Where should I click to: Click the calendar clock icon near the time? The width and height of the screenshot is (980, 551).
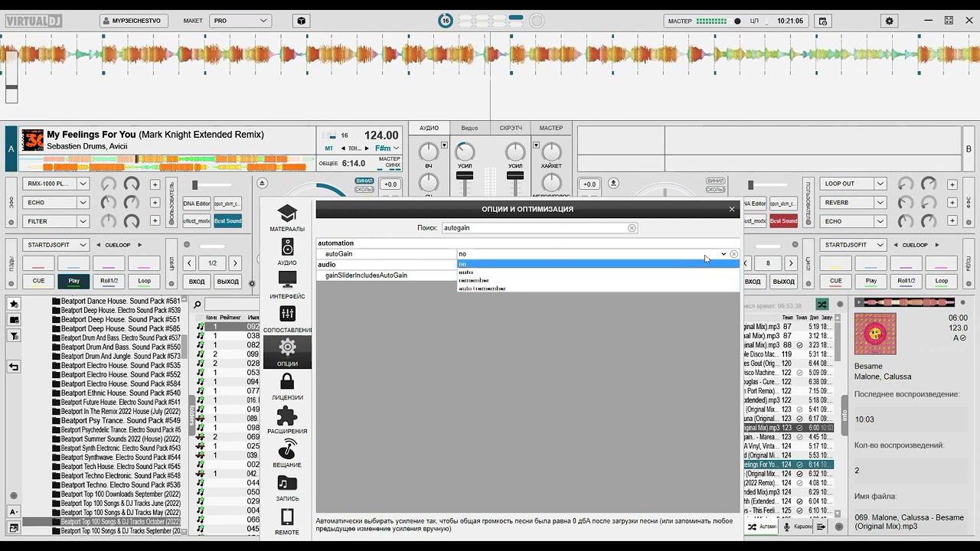pyautogui.click(x=822, y=21)
